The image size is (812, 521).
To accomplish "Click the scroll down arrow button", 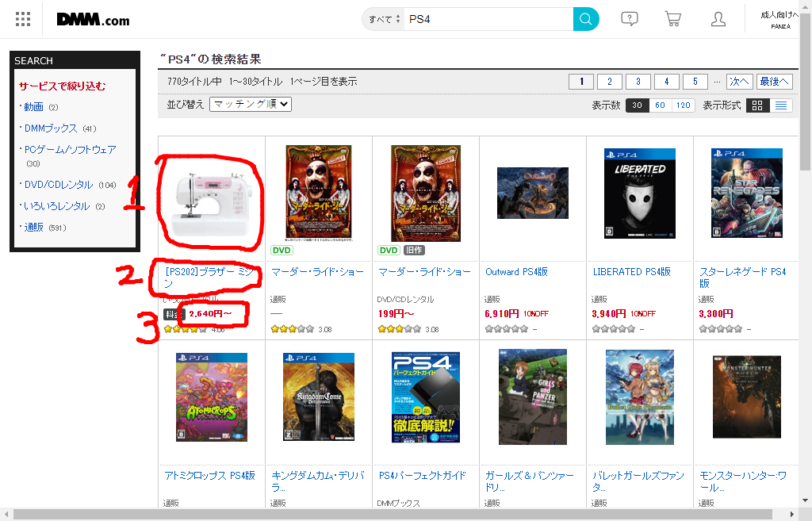I will click(806, 501).
